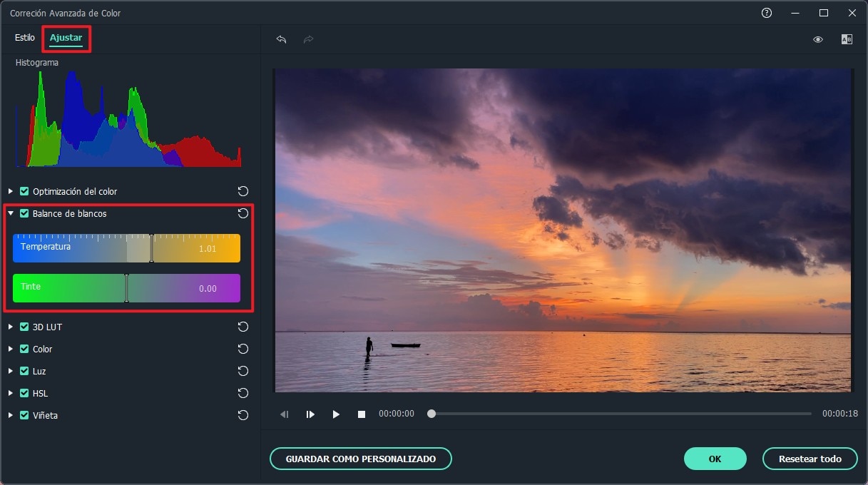868x485 pixels.
Task: Open the help question mark icon
Action: pyautogui.click(x=767, y=13)
